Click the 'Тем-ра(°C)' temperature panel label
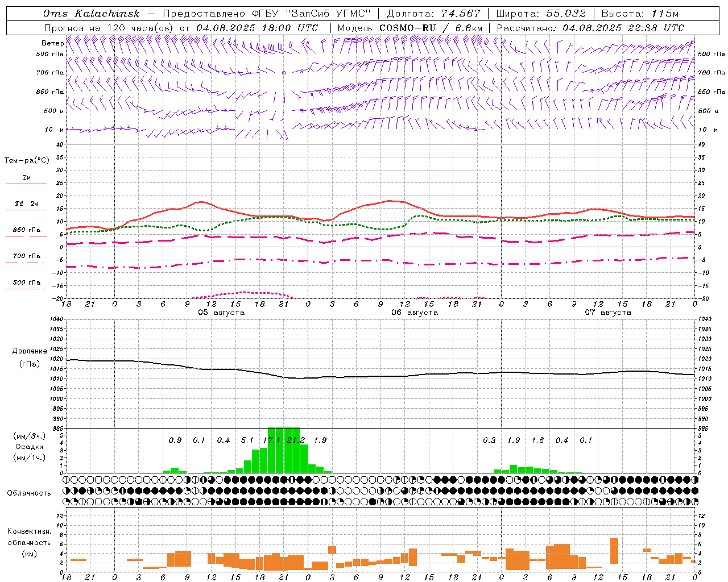728x582 pixels. click(27, 161)
